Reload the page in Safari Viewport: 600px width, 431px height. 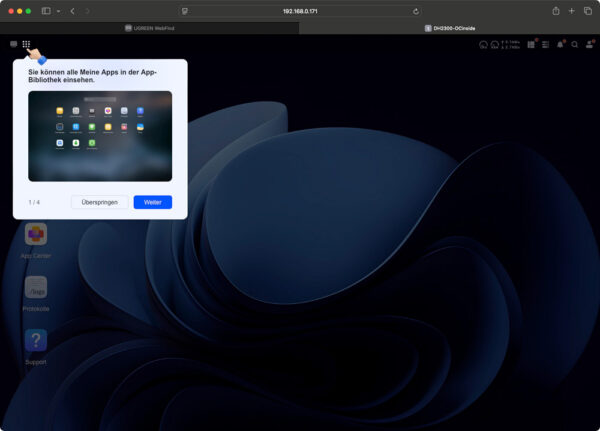[416, 10]
